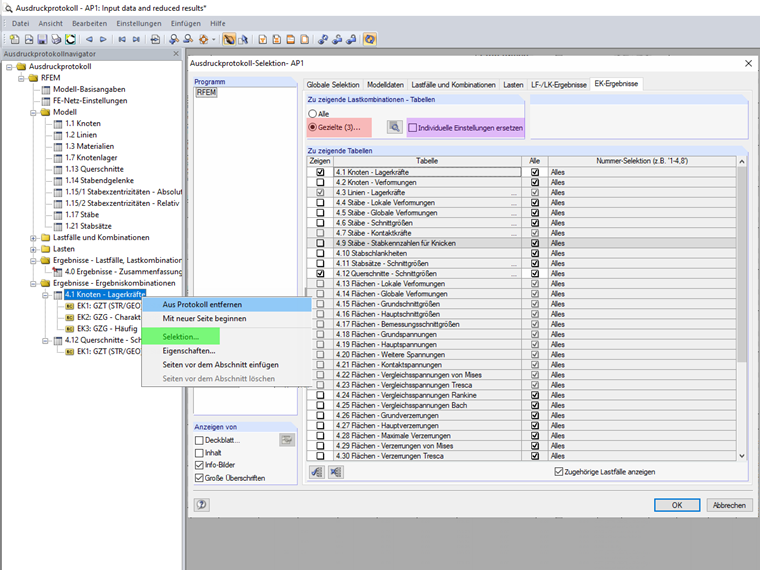Open the Einfügen menu
This screenshot has width=760, height=570.
tap(186, 23)
